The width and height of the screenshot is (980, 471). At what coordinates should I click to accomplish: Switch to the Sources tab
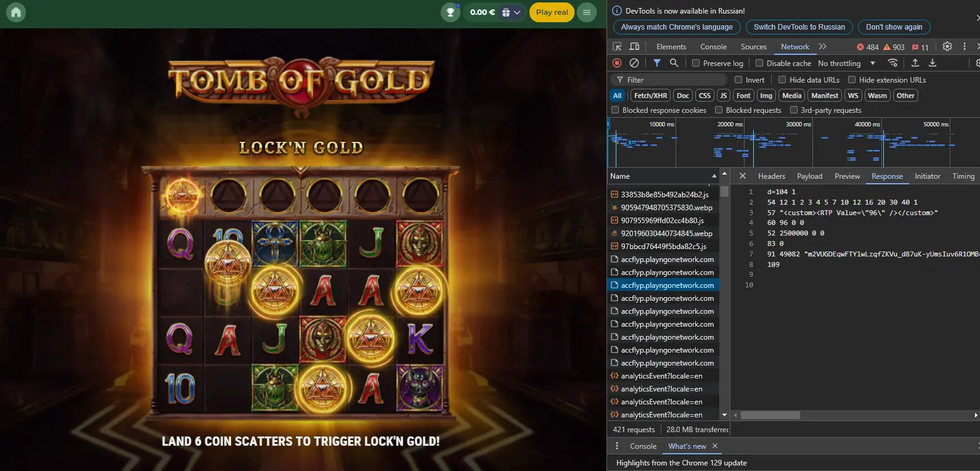click(x=753, y=47)
